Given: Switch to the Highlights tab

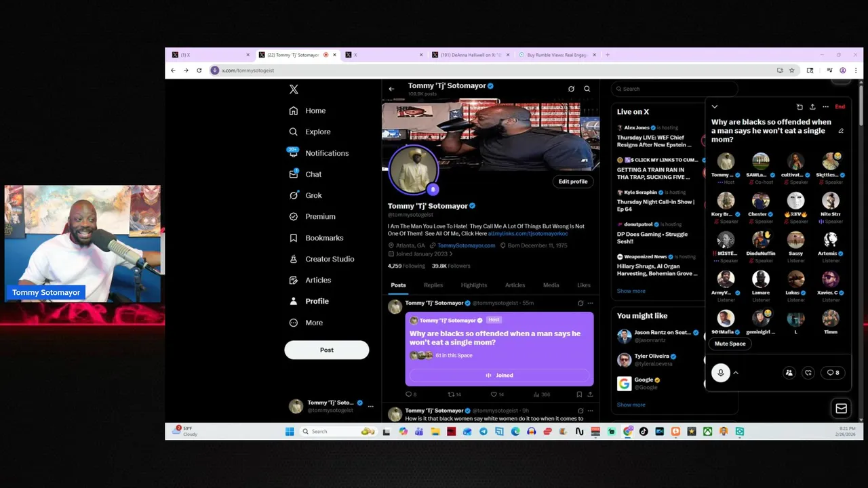Looking at the screenshot, I should pyautogui.click(x=474, y=285).
